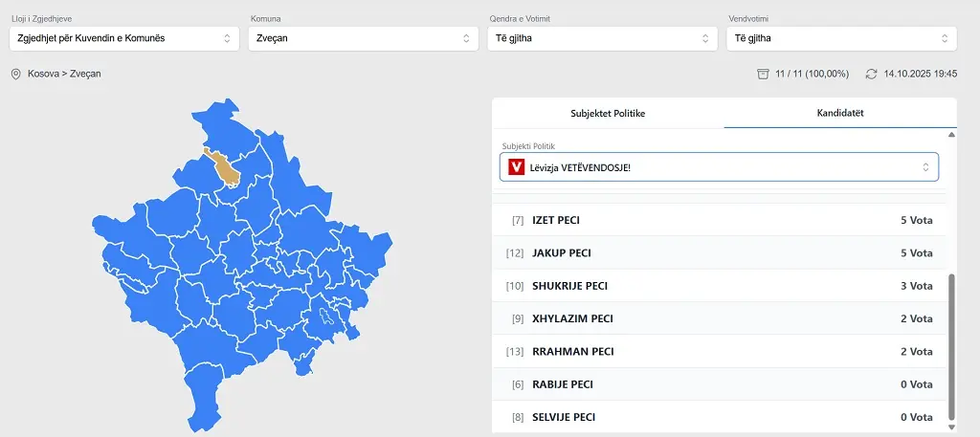Click the red Vetëvendosje party logo
The width and height of the screenshot is (980, 437).
(517, 167)
